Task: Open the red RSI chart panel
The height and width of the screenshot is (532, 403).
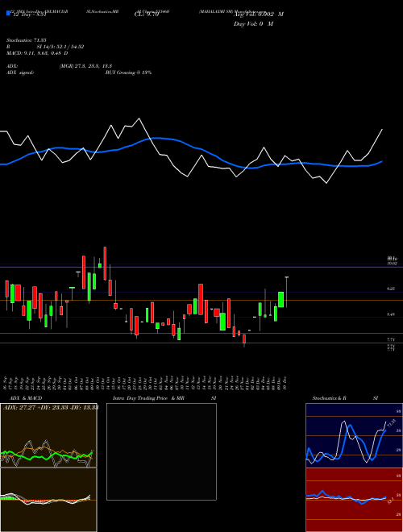Action: coord(354,500)
